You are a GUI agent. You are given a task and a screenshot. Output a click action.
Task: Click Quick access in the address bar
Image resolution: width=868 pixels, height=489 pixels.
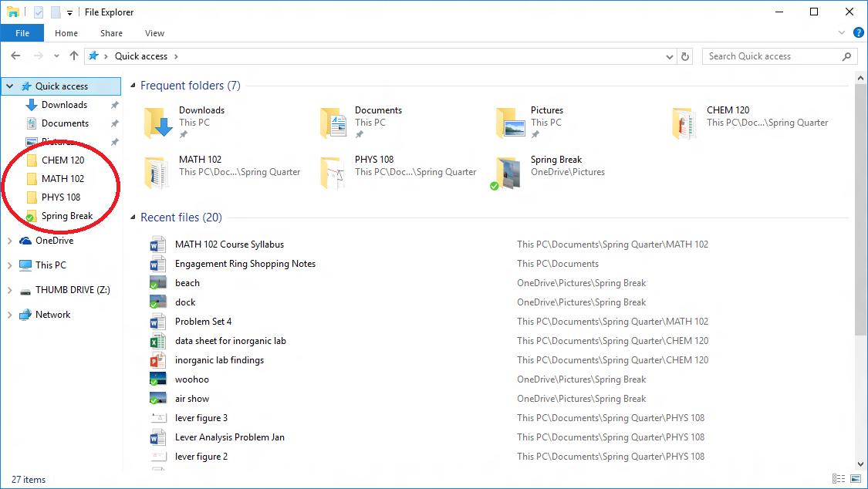pyautogui.click(x=140, y=56)
